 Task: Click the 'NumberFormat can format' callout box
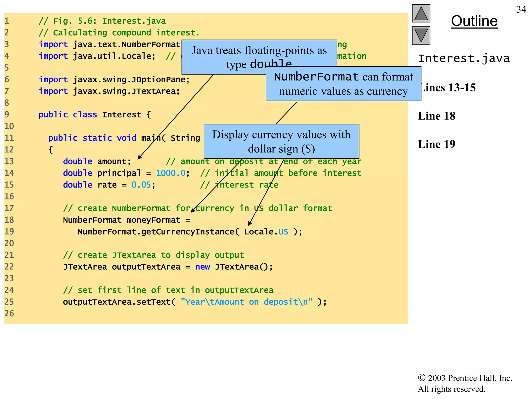pyautogui.click(x=343, y=84)
